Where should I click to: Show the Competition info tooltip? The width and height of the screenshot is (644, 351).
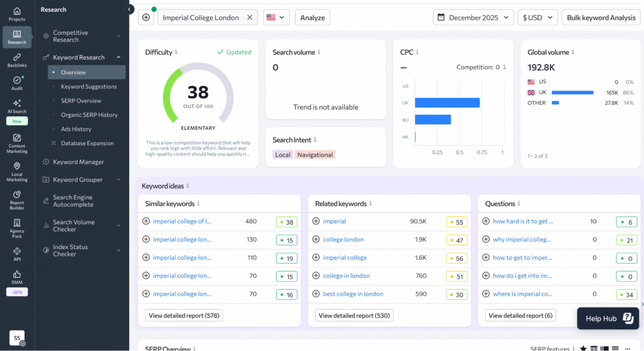coord(504,67)
